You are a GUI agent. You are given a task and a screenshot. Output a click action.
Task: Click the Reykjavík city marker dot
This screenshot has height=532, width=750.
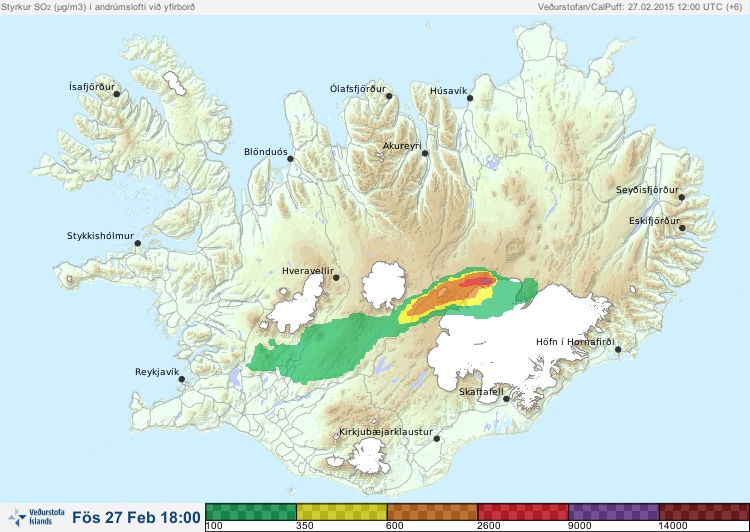click(182, 379)
